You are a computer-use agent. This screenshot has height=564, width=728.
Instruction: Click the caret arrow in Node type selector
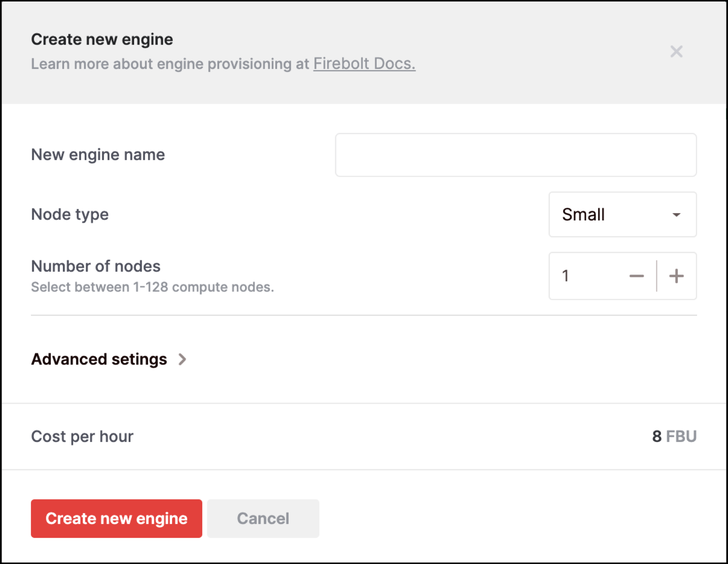676,215
